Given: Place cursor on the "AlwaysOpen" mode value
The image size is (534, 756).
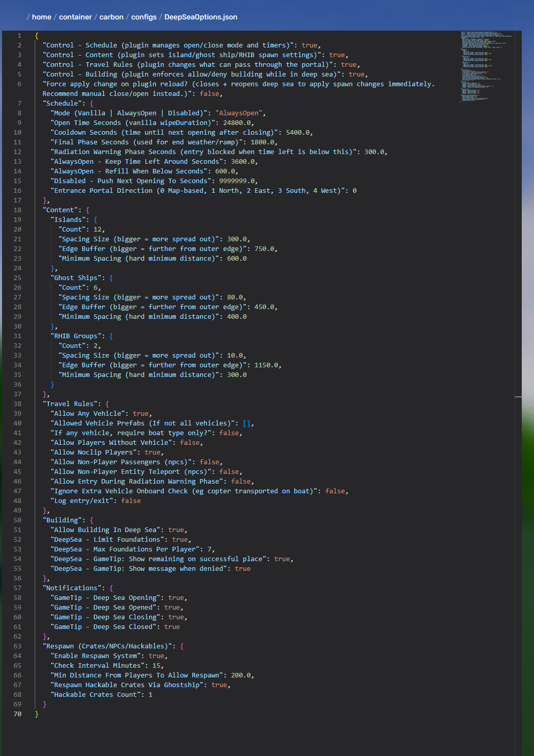Looking at the screenshot, I should pos(239,113).
